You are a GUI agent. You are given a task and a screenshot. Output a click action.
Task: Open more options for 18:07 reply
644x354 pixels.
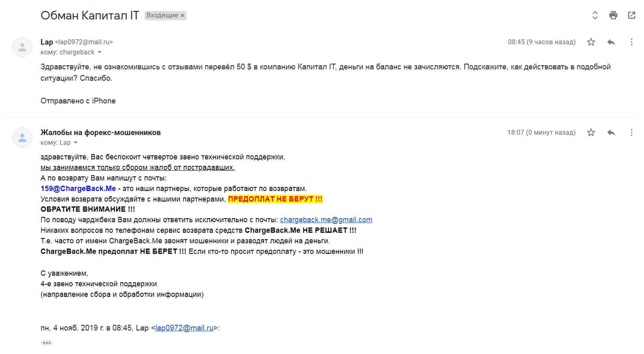pyautogui.click(x=631, y=133)
